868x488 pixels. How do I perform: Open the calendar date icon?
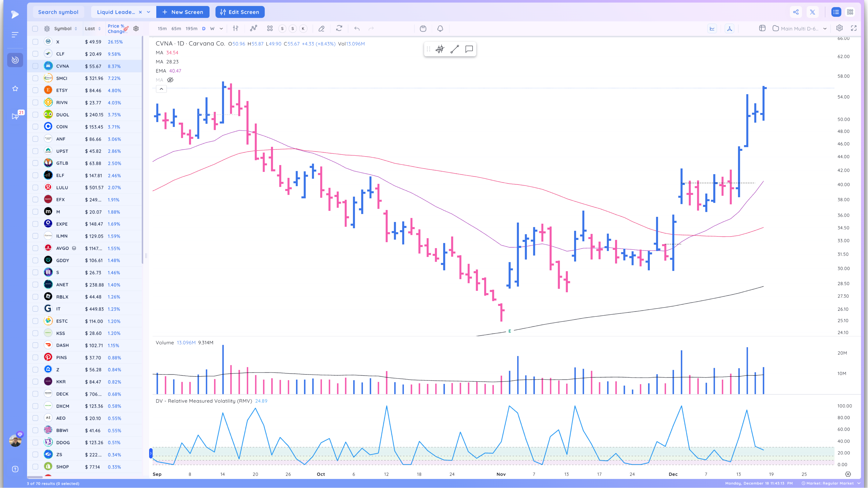423,29
